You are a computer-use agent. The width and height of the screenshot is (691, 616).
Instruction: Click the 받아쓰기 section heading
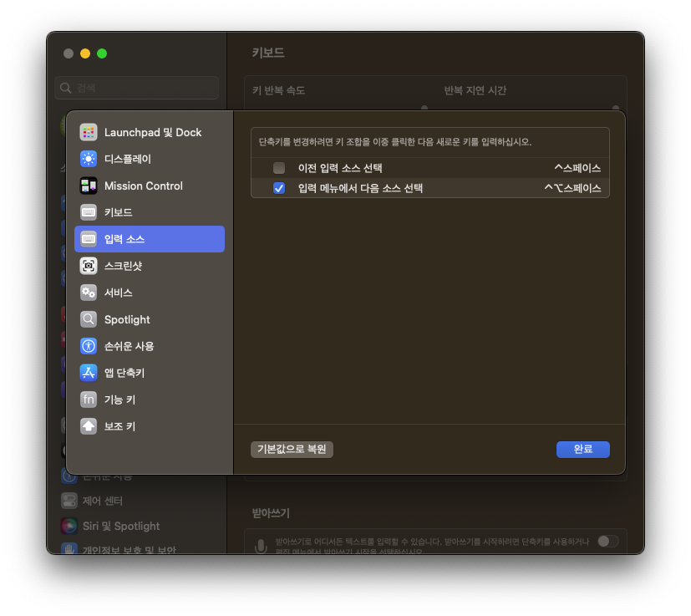(x=271, y=513)
